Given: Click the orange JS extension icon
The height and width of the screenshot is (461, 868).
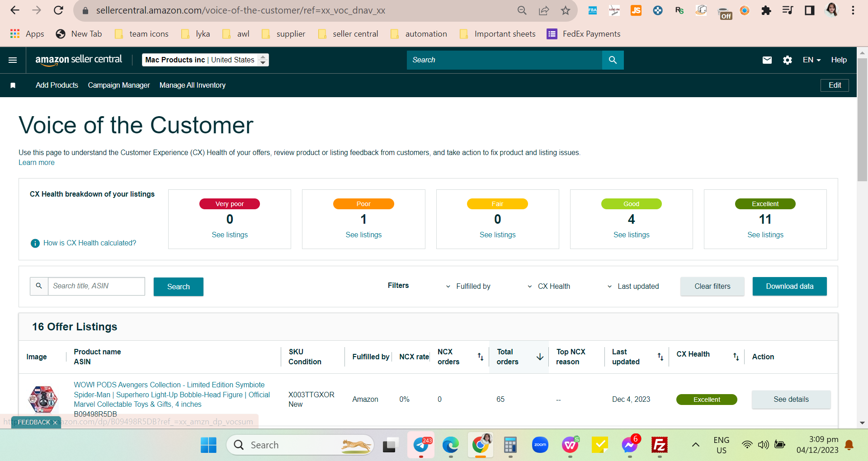Looking at the screenshot, I should pyautogui.click(x=636, y=10).
